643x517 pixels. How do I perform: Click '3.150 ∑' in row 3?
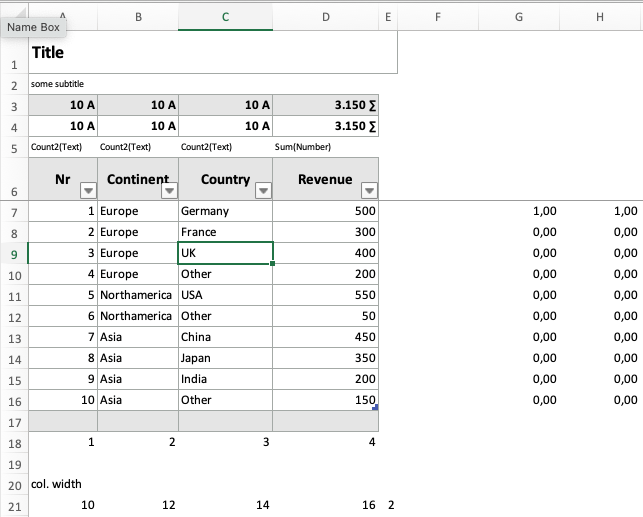point(326,105)
